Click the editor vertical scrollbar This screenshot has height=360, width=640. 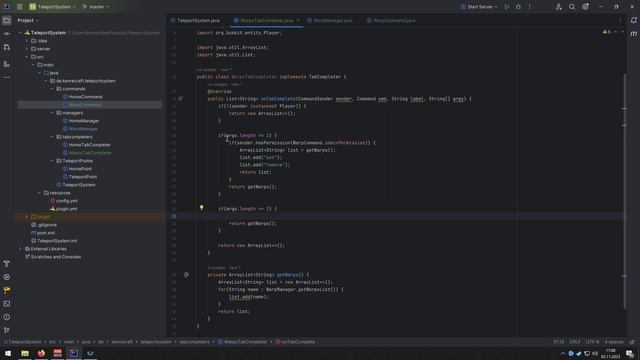(625, 191)
